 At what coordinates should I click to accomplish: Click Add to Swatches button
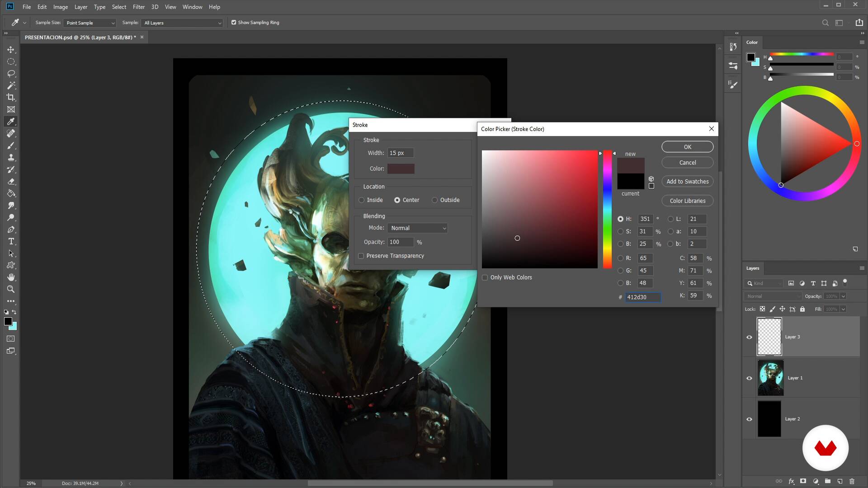point(687,182)
